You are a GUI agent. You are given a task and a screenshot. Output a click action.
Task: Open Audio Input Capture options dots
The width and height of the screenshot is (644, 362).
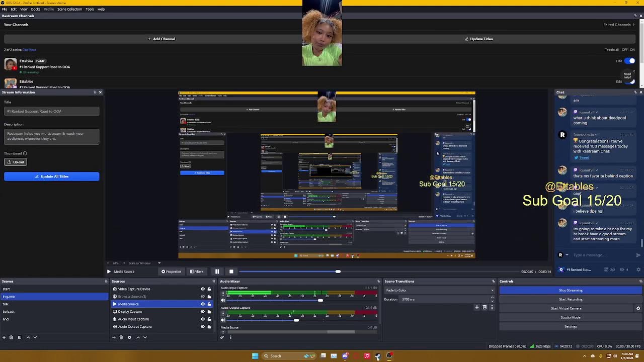223,294
